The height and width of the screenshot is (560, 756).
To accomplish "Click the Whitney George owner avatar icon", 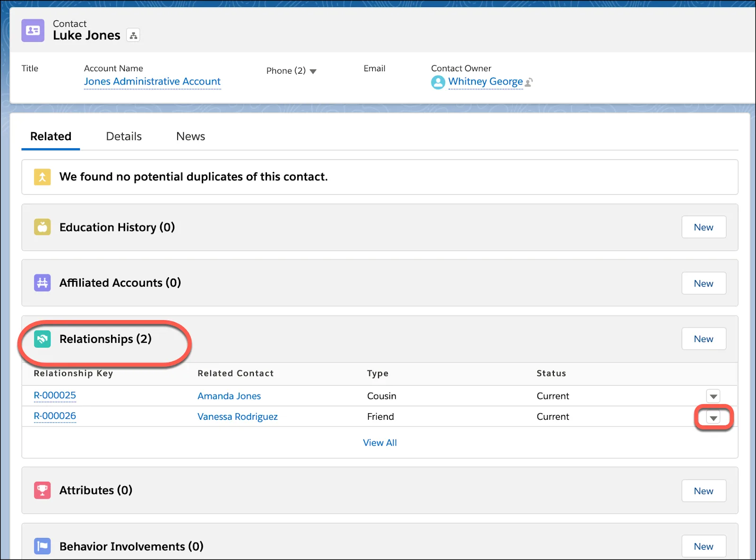I will pyautogui.click(x=438, y=82).
